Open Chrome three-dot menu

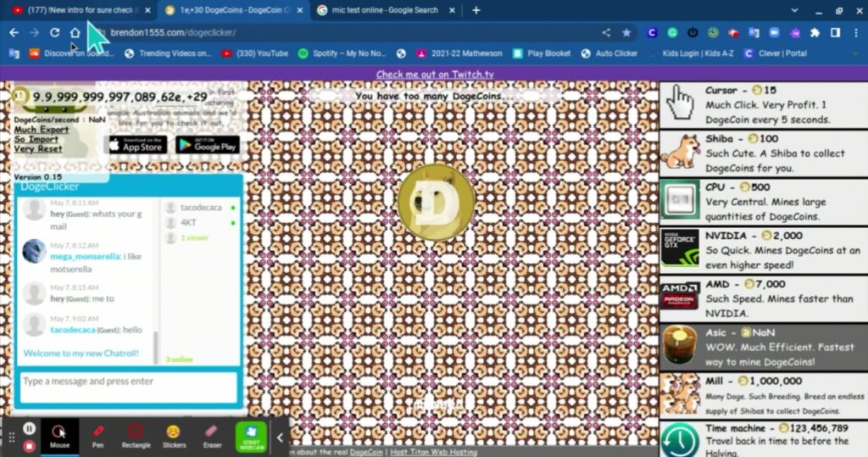pyautogui.click(x=856, y=33)
